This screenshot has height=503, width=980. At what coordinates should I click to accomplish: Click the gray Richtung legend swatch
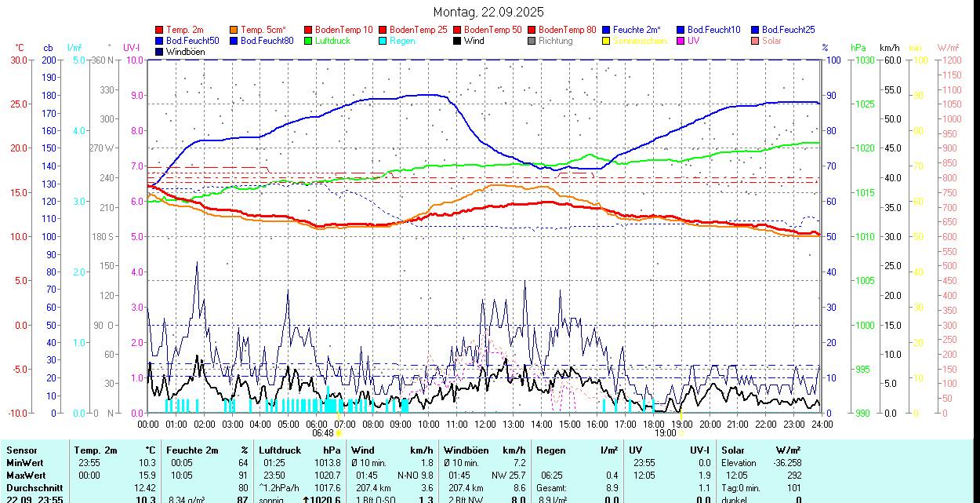tap(532, 41)
